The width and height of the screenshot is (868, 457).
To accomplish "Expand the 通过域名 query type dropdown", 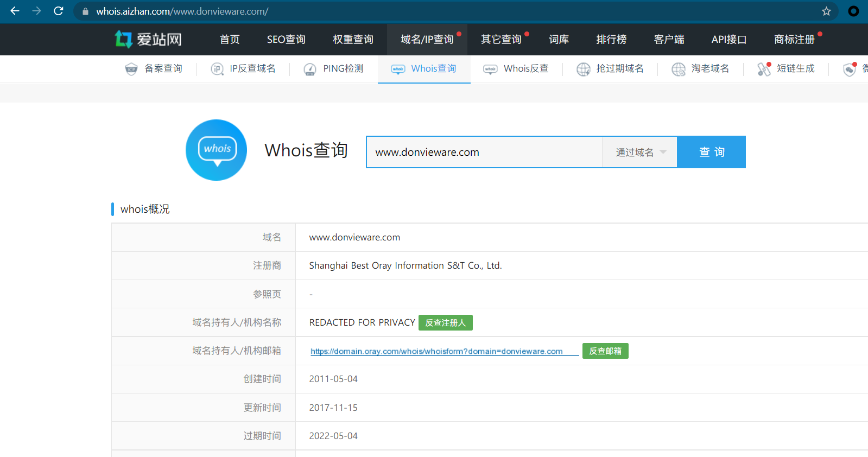I will click(x=640, y=152).
